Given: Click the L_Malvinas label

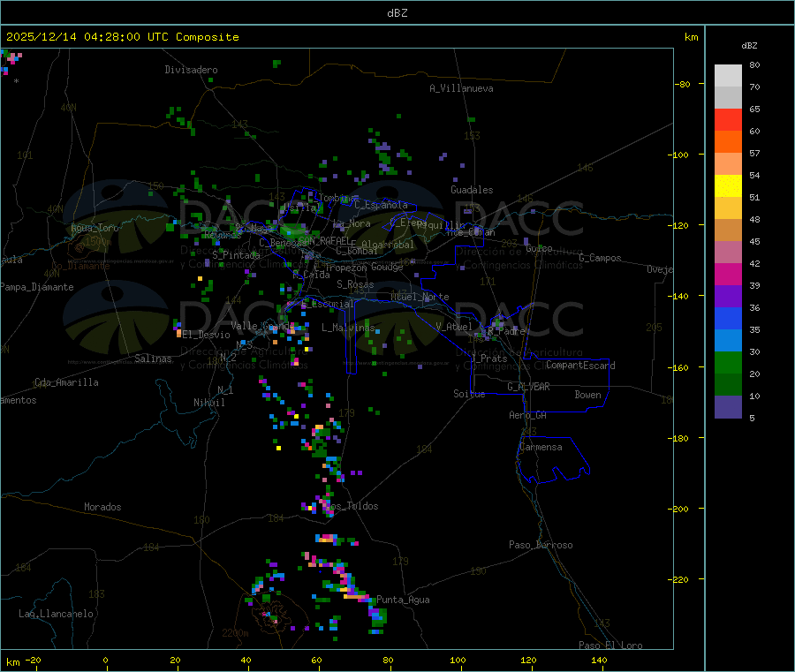Looking at the screenshot, I should [x=348, y=328].
